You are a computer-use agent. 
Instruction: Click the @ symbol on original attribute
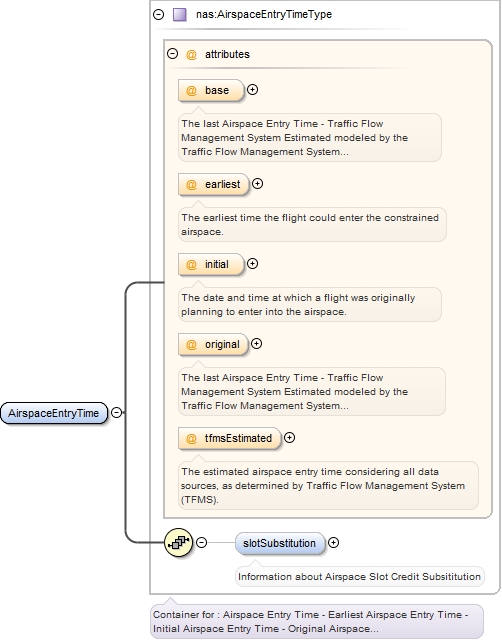pos(191,345)
